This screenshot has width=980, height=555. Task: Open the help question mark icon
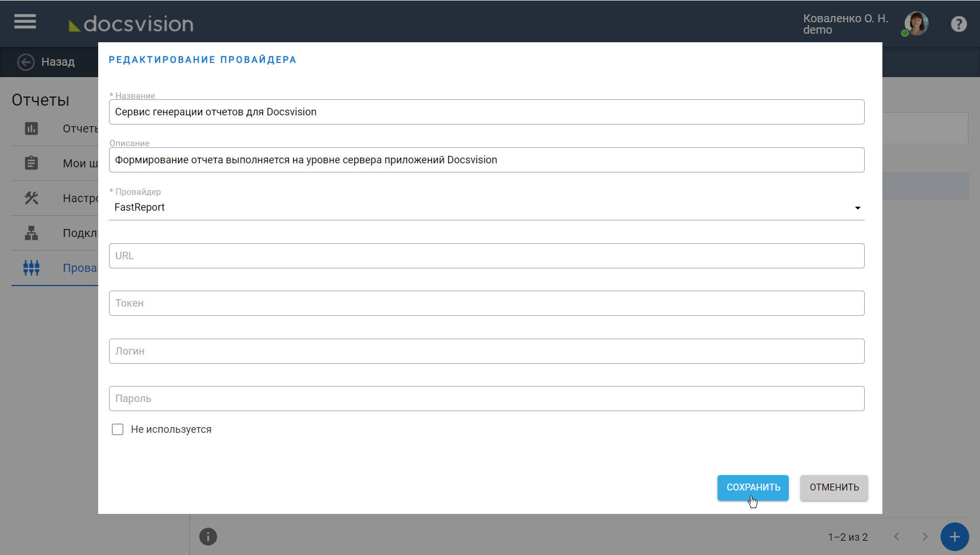pos(958,24)
